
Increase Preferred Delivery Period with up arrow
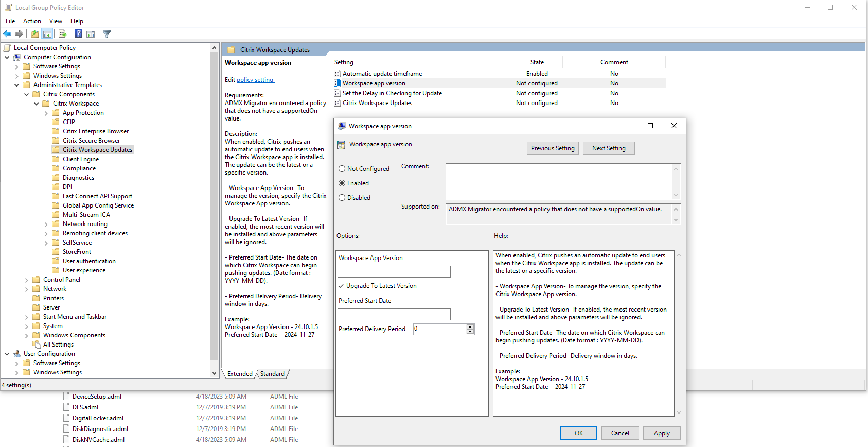point(470,326)
